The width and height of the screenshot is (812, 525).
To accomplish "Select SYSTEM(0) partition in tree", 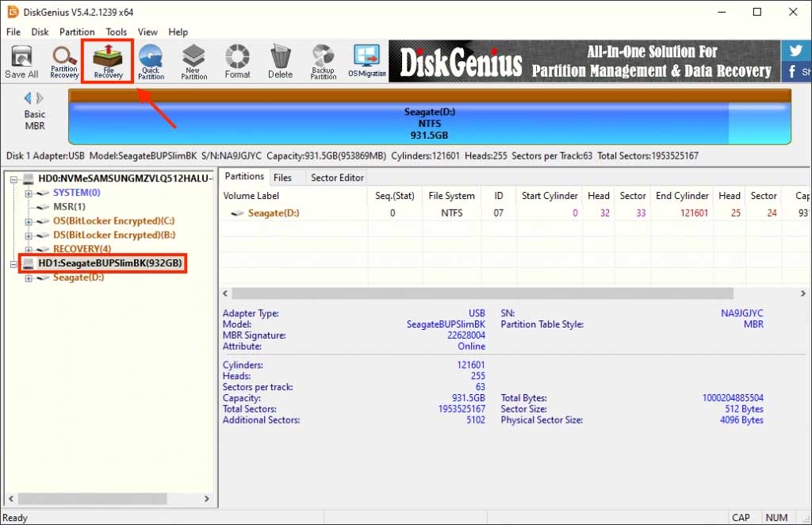I will pyautogui.click(x=77, y=193).
